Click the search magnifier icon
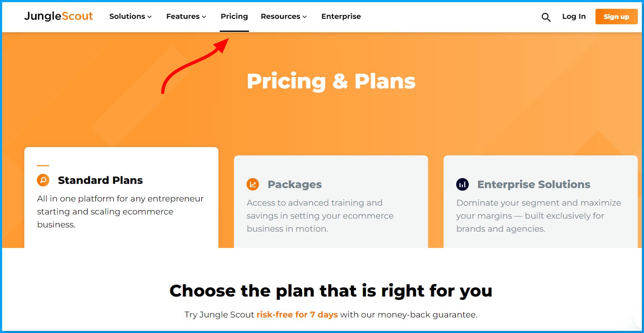The width and height of the screenshot is (644, 333). (546, 17)
